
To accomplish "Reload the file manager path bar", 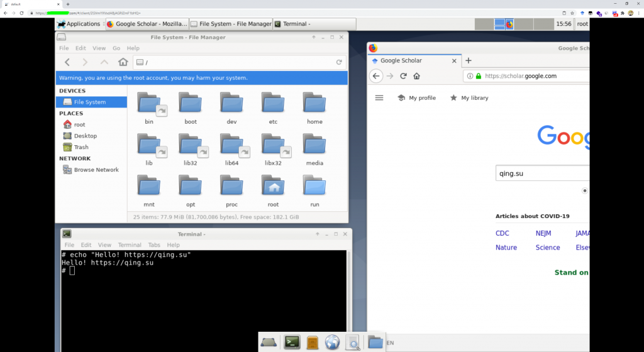I will [339, 62].
